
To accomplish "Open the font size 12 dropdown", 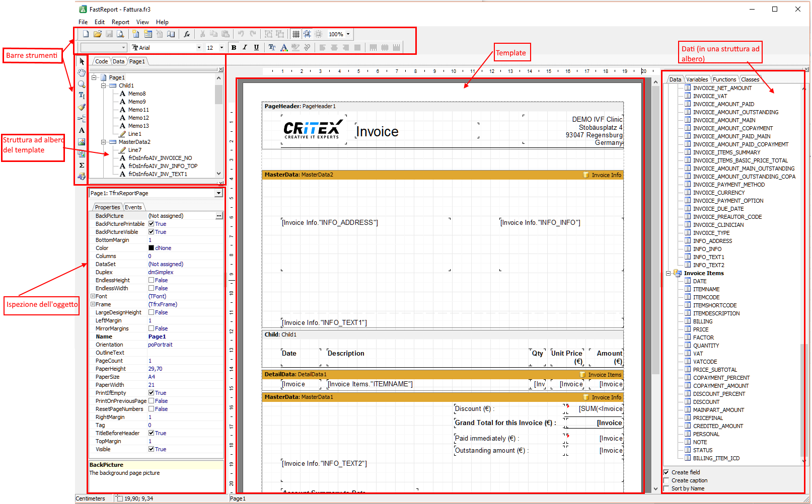I will [x=222, y=48].
